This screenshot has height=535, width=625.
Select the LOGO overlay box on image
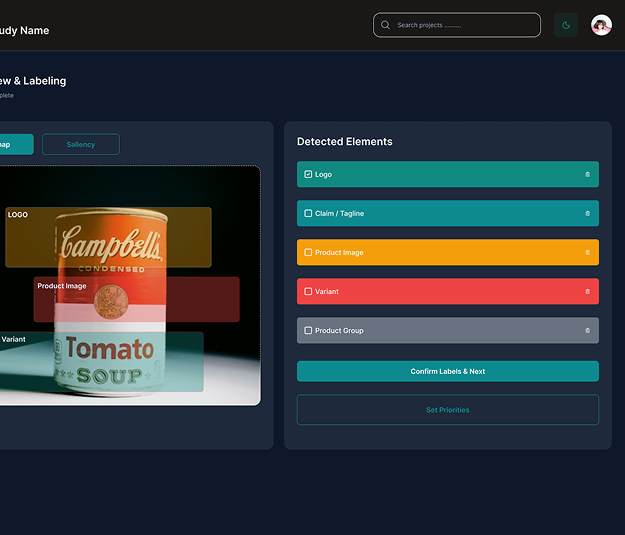(x=108, y=237)
